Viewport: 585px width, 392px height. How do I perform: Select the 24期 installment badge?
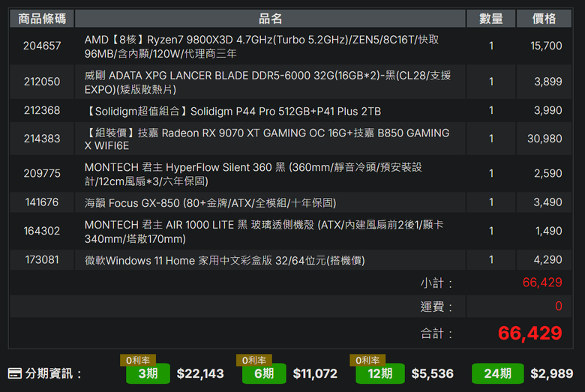498,373
